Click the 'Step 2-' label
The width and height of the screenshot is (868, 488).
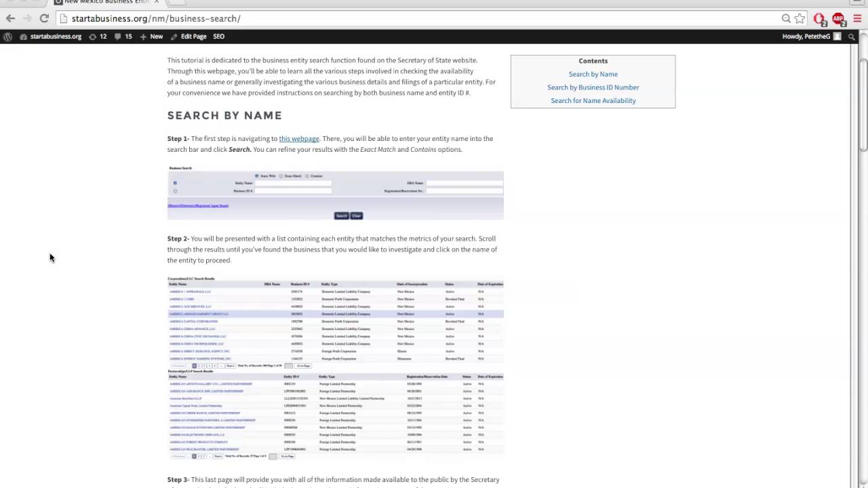[178, 239]
